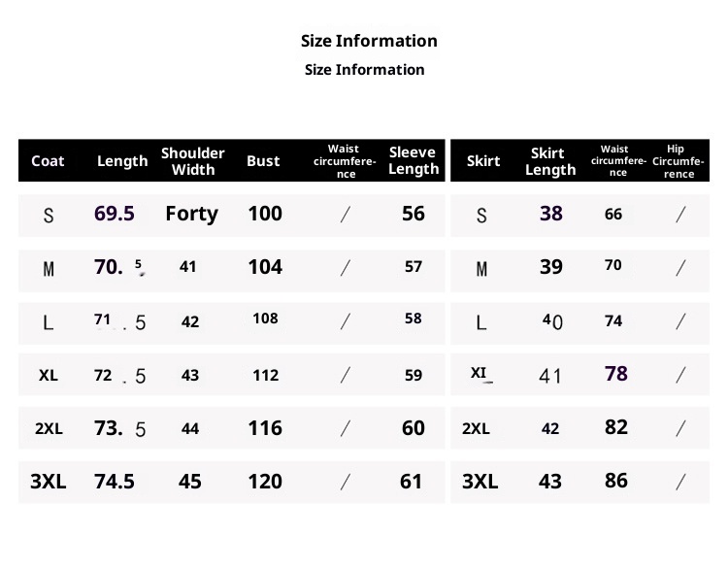
Task: Click the skirt length value 38
Action: click(x=550, y=214)
